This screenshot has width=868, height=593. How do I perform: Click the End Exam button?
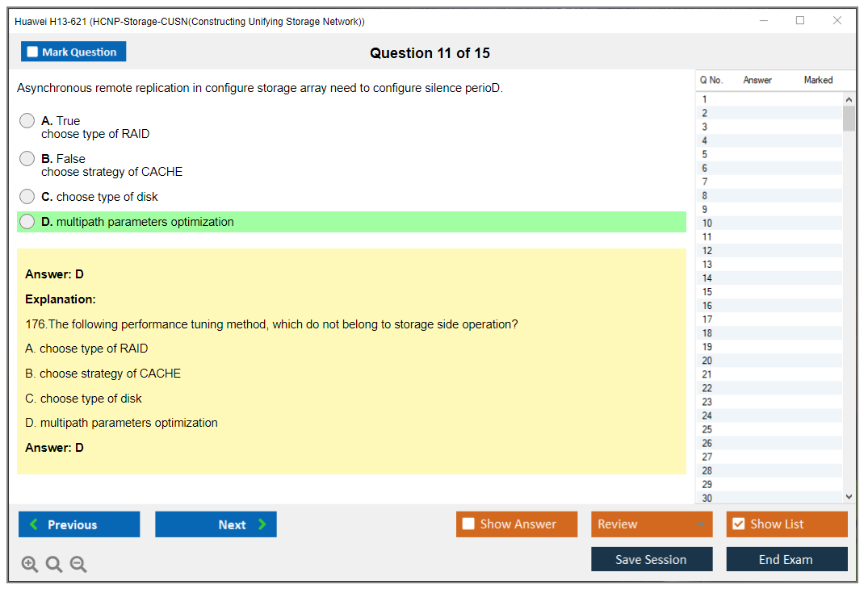point(786,559)
